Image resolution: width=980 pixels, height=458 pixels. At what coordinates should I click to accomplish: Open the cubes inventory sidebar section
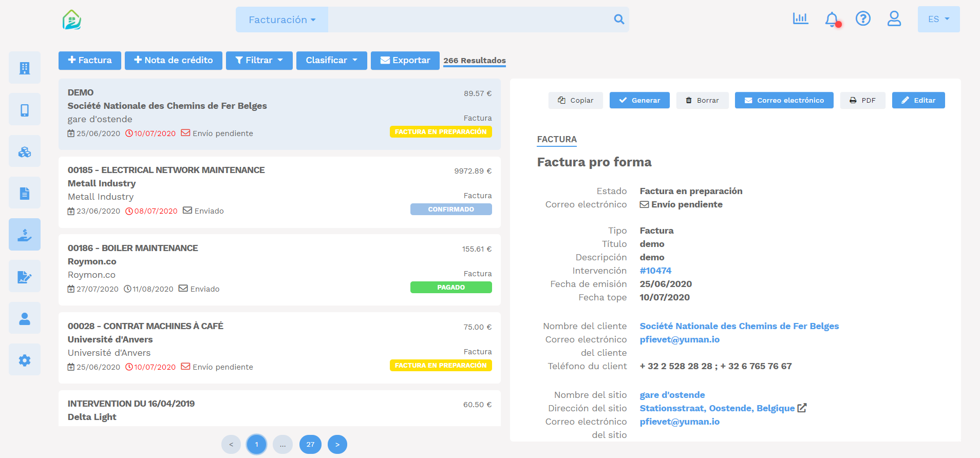tap(25, 151)
